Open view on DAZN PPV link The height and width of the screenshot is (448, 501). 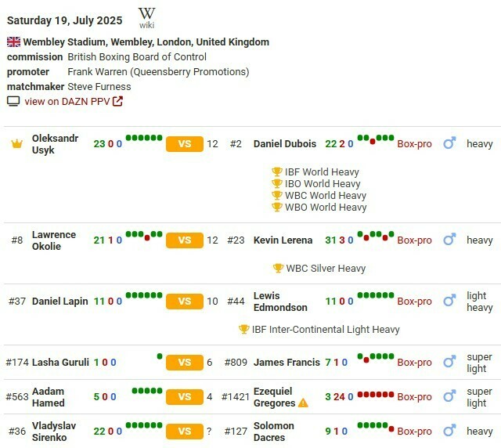(68, 101)
